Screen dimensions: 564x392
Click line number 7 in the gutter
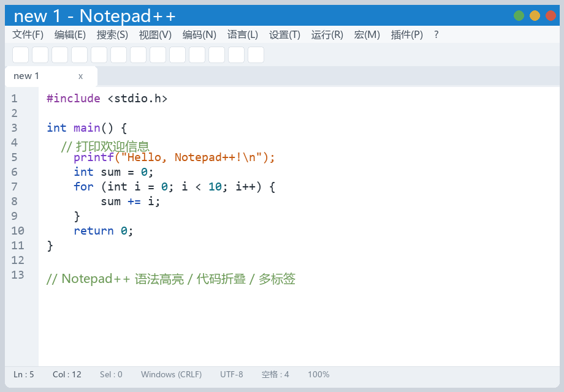pyautogui.click(x=14, y=187)
